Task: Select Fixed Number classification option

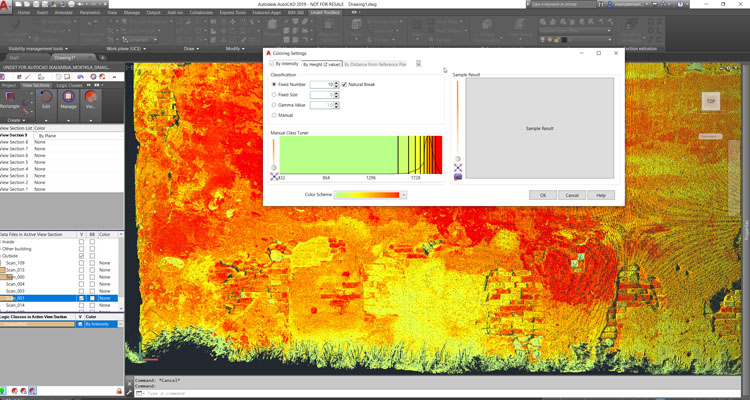Action: (274, 84)
